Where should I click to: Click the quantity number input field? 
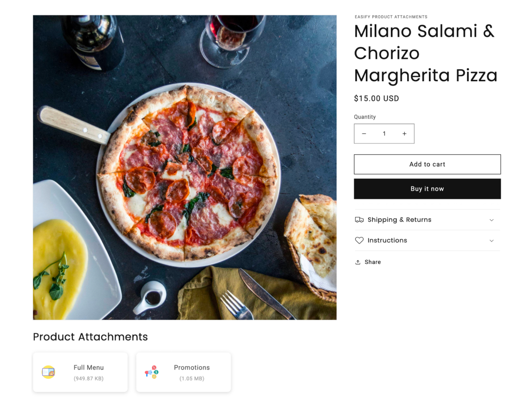[384, 134]
